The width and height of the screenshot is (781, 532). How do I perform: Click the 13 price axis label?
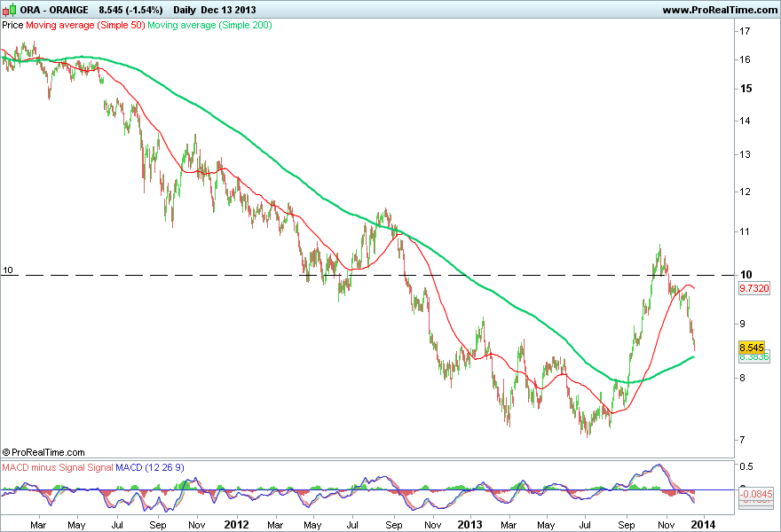pyautogui.click(x=745, y=155)
